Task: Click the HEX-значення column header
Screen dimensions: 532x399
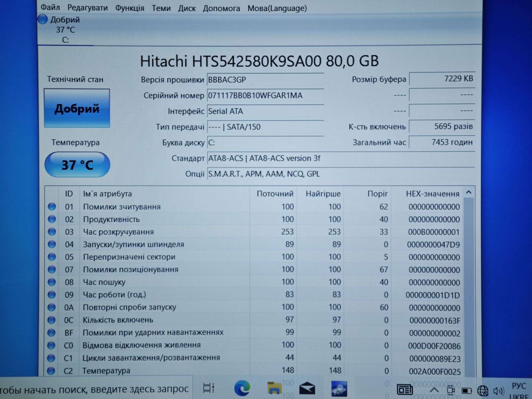Action: (x=433, y=194)
